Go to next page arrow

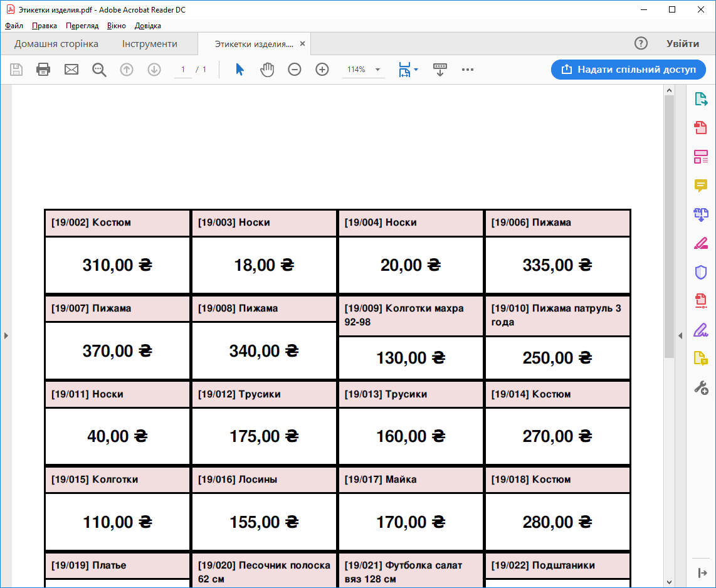click(154, 70)
